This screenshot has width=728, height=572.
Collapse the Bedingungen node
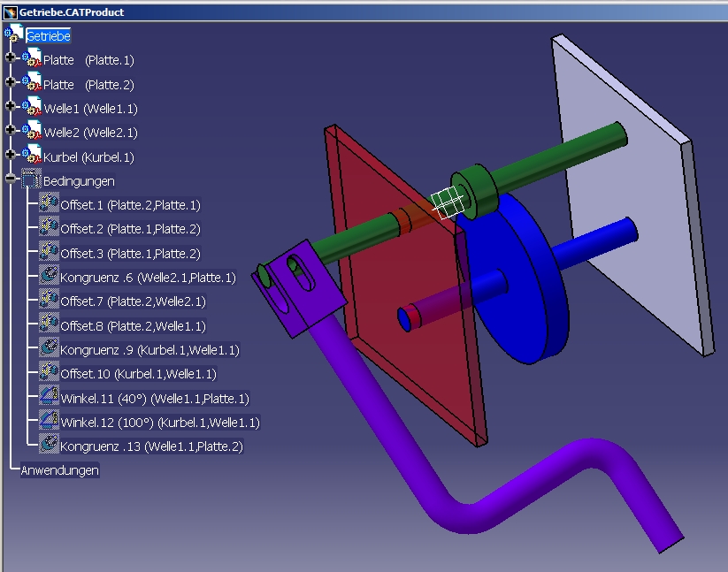click(x=11, y=179)
